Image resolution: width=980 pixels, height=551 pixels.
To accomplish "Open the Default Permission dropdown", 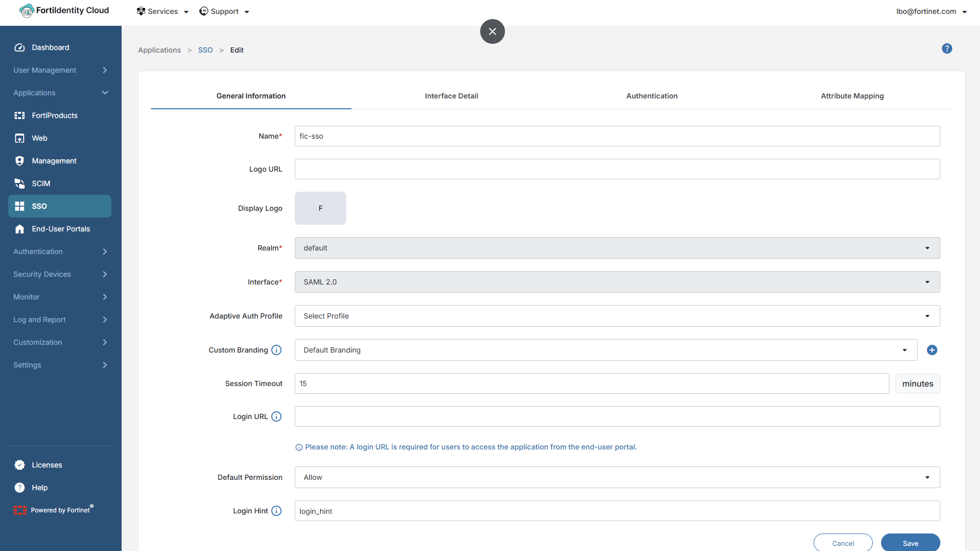I will tap(617, 477).
